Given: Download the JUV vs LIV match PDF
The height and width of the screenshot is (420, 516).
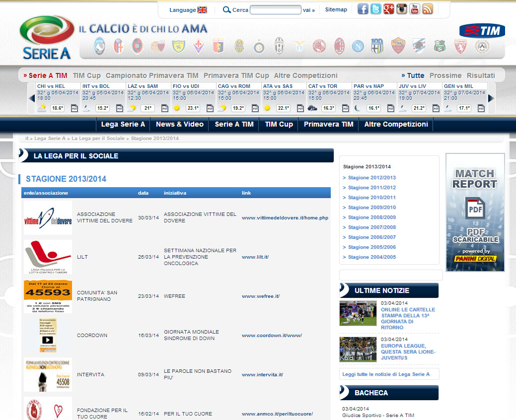Looking at the screenshot, I should coord(436,108).
